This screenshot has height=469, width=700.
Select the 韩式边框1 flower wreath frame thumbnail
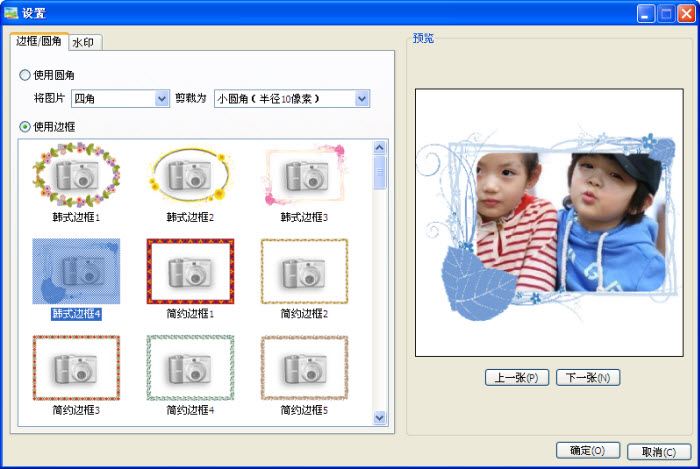[x=76, y=175]
